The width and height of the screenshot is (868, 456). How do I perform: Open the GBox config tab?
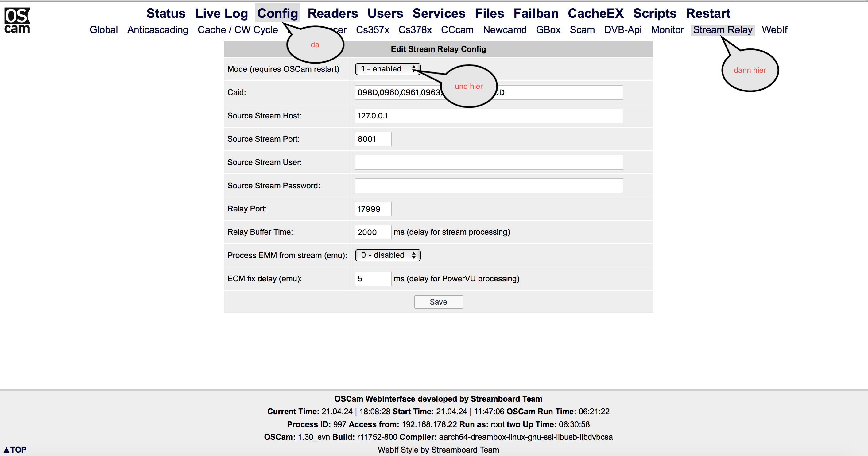tap(548, 30)
